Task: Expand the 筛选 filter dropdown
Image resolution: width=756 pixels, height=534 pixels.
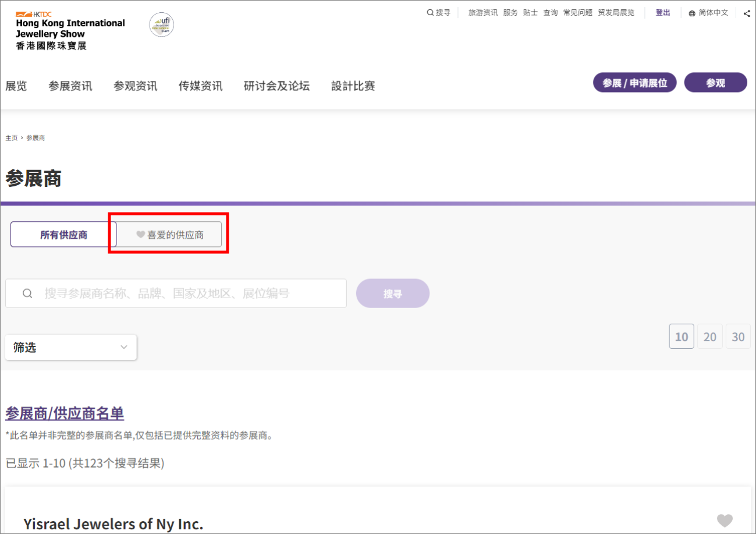Action: coord(71,347)
